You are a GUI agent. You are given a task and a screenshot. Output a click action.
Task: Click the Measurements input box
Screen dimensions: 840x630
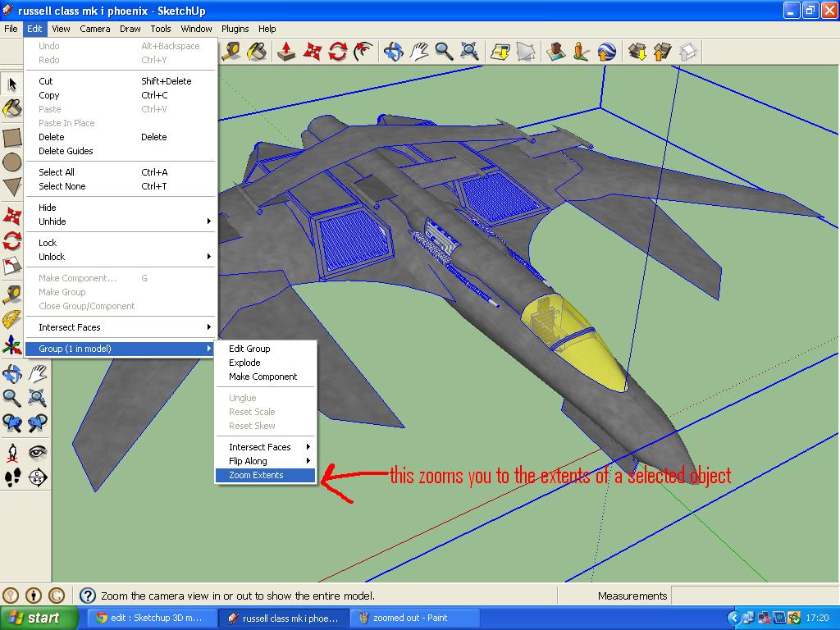pos(755,596)
